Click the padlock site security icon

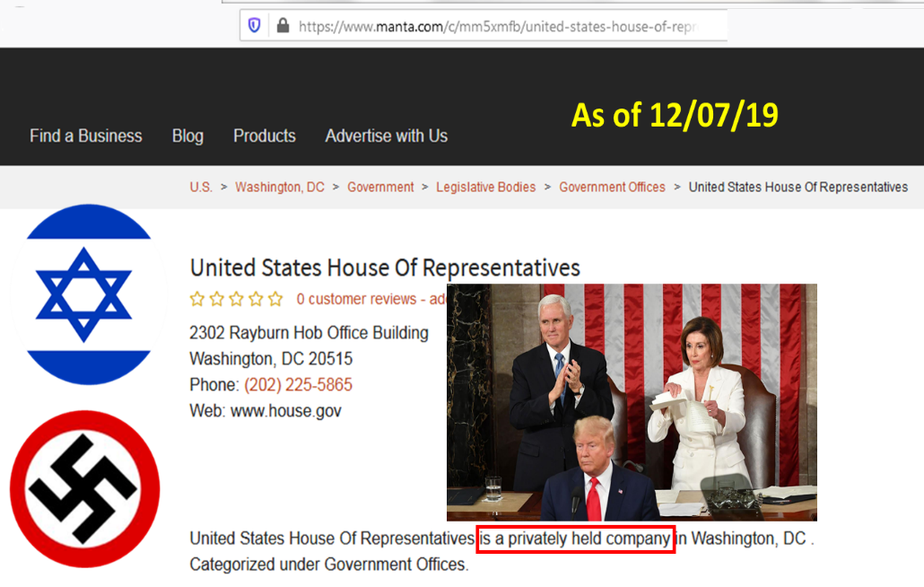click(x=283, y=26)
